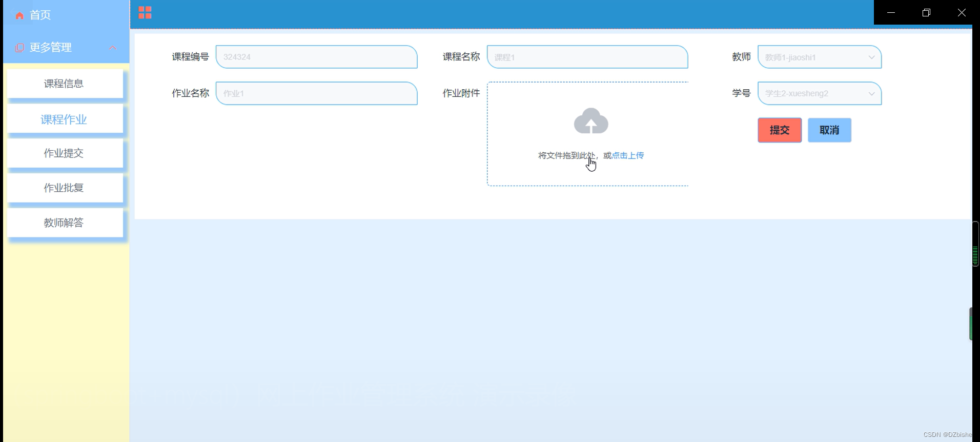Select the 课程作业 menu item
980x442 pixels.
[x=65, y=119]
